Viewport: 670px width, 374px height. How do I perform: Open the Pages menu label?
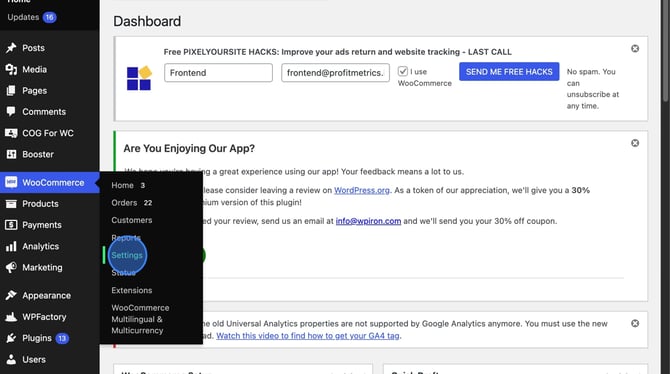tap(35, 91)
